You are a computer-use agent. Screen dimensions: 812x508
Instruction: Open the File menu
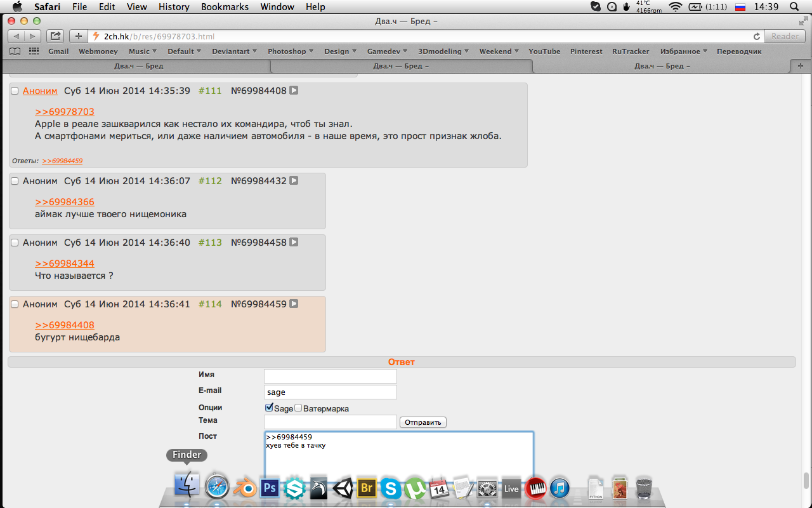point(80,7)
